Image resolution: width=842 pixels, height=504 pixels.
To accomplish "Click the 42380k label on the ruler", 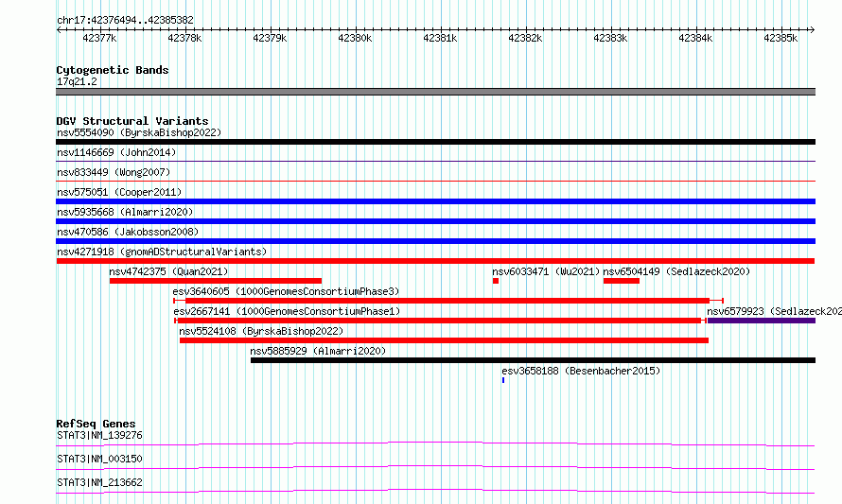I will click(355, 38).
